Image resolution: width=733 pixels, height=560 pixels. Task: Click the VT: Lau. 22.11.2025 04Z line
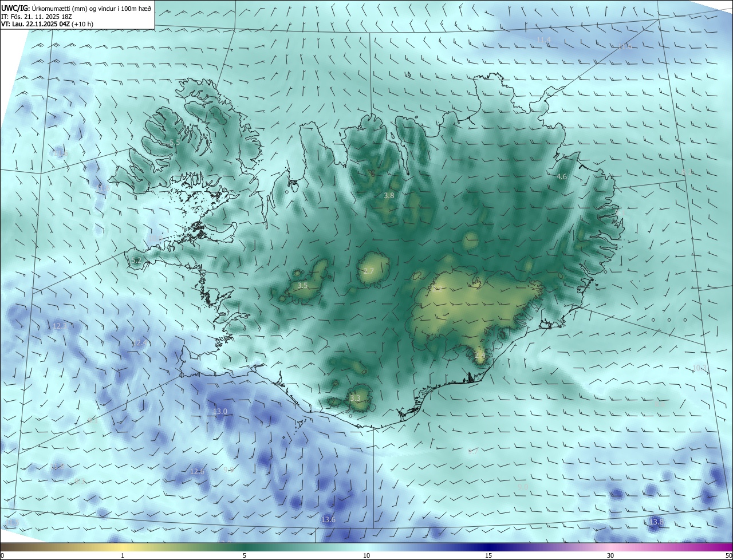(x=47, y=24)
